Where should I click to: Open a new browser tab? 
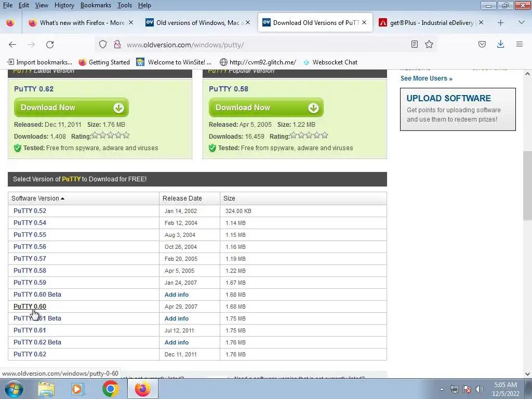coord(500,23)
